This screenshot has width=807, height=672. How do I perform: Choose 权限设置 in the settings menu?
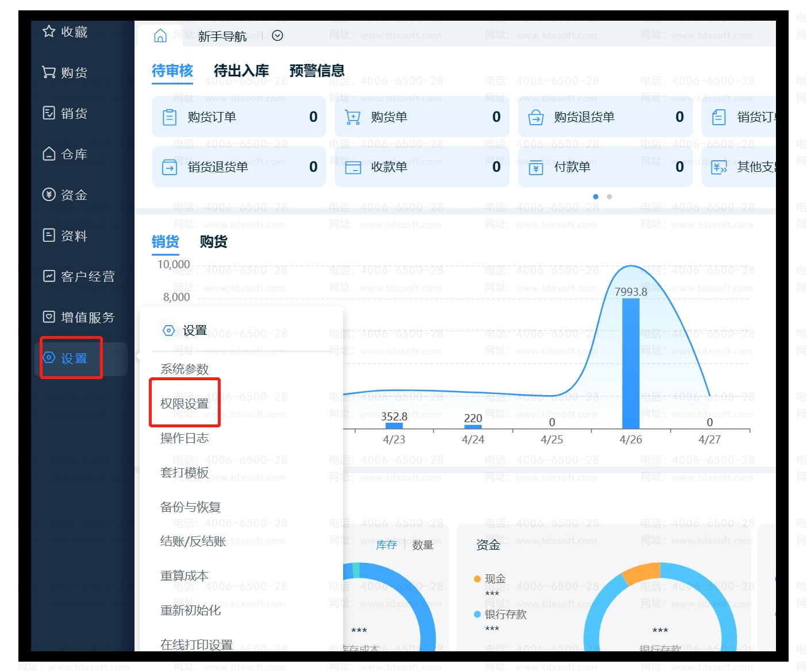(185, 404)
